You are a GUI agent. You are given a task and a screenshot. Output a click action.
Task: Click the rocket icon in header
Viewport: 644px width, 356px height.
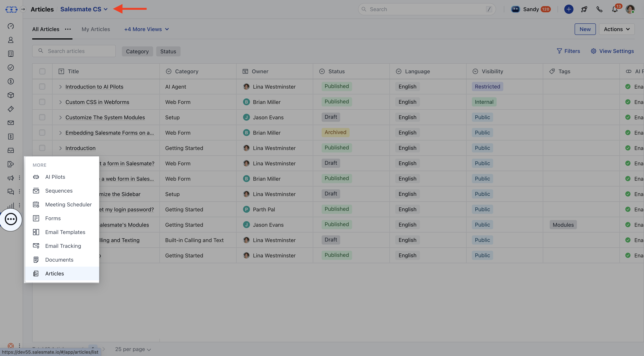pyautogui.click(x=584, y=9)
